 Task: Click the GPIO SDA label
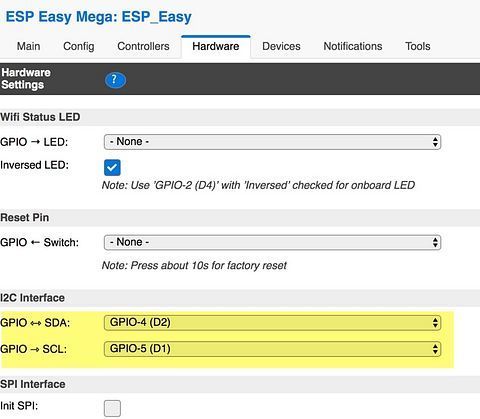[x=35, y=323]
